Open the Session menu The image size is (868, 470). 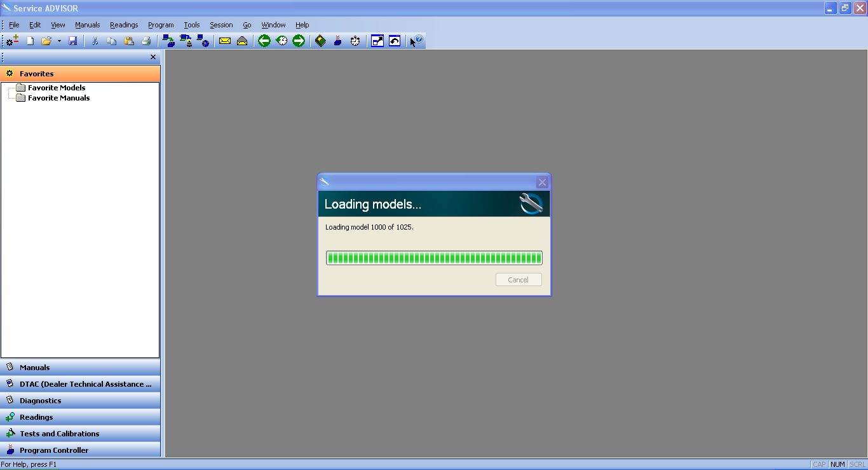coord(221,25)
